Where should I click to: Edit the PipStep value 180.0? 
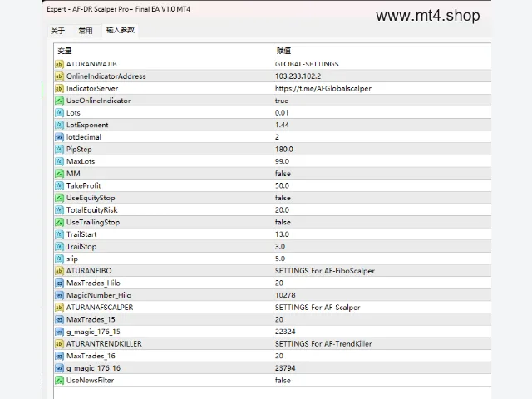click(x=284, y=150)
